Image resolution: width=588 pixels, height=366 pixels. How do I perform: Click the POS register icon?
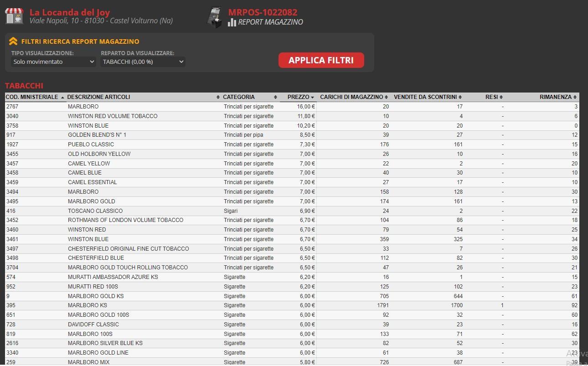tap(214, 17)
